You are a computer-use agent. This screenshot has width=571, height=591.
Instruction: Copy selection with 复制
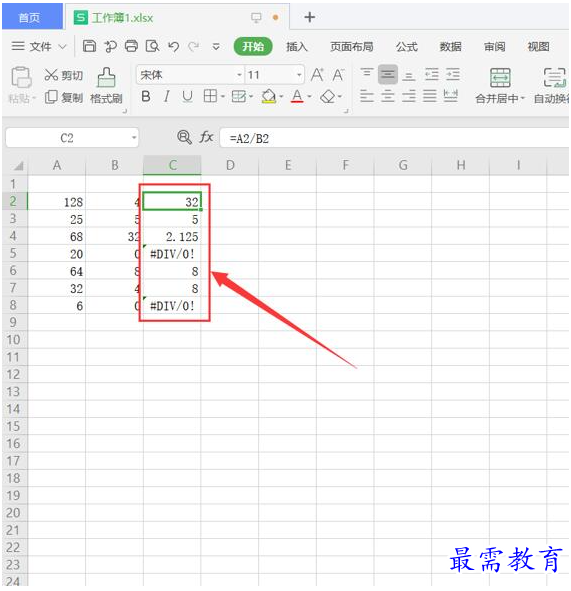point(63,97)
